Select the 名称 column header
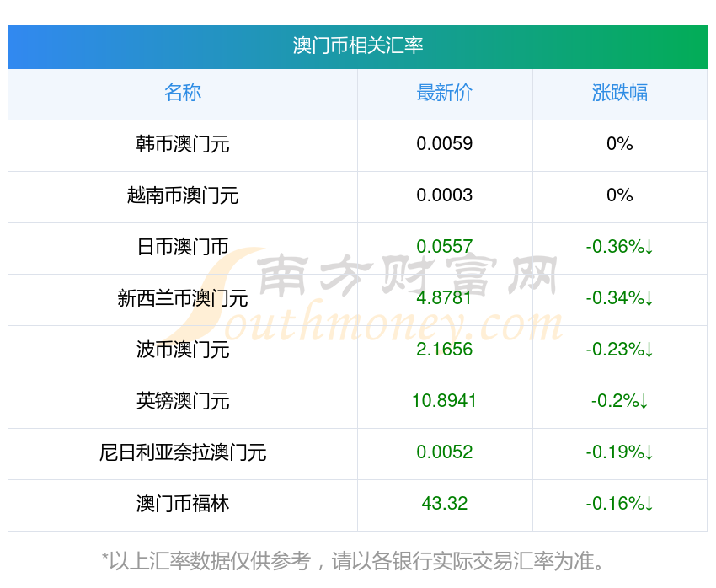 click(x=183, y=93)
